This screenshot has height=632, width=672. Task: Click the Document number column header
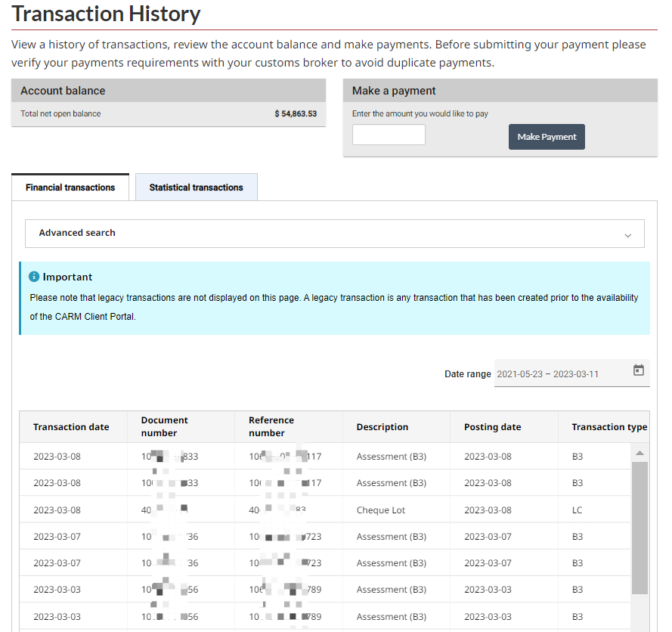point(164,426)
